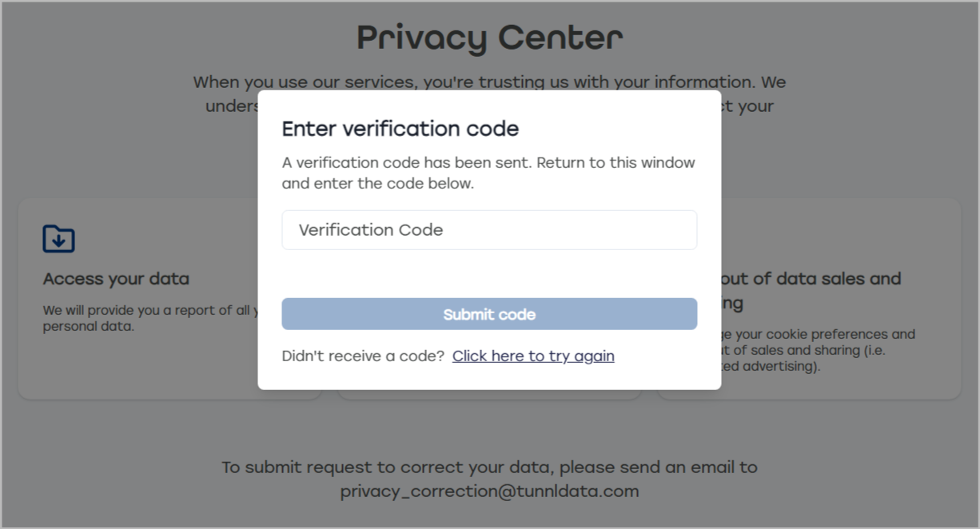
Task: Click 'We will provide you a report' description
Action: (150, 310)
